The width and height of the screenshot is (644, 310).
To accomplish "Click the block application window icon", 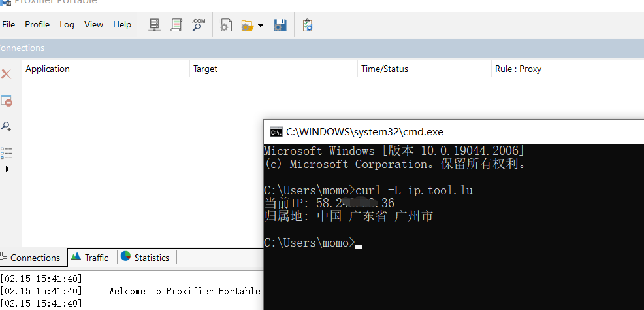I will (x=7, y=101).
